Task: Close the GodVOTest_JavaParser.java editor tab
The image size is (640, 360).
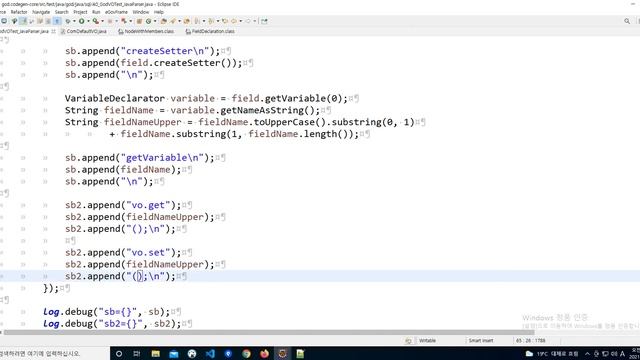Action: point(53,31)
